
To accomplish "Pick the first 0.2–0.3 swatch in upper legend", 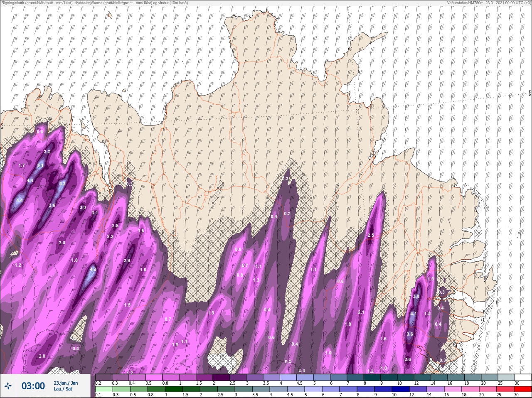I will pos(104,377).
